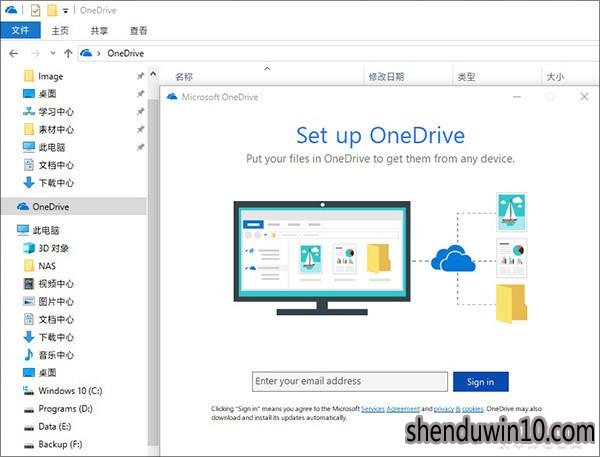
Task: Switch to the 主页 ribbon tab
Action: 60,31
